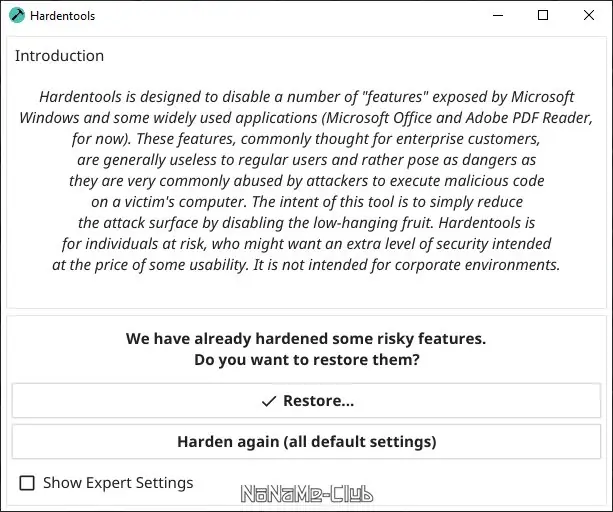
Task: Enable the Show Expert Settings checkbox
Action: (x=27, y=484)
